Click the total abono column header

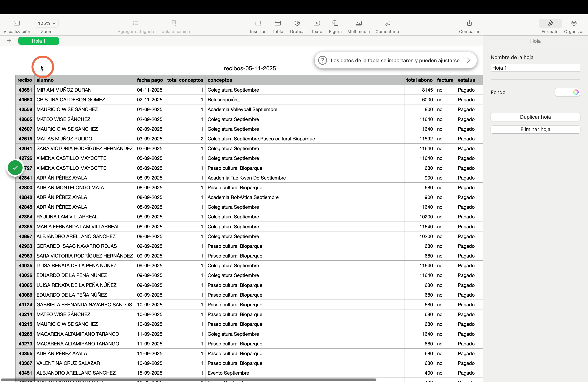click(x=419, y=80)
